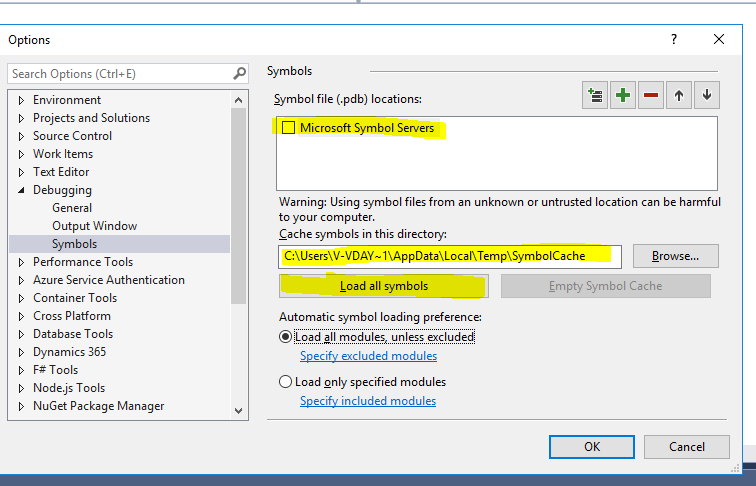Expand the Node.js Tools node
The image size is (756, 486).
point(21,388)
